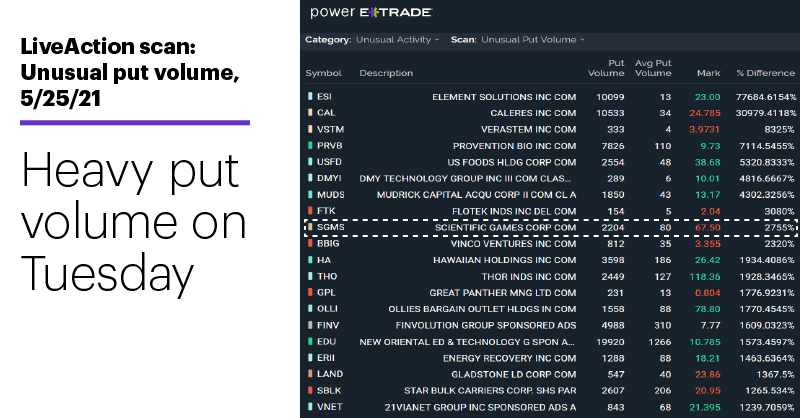The height and width of the screenshot is (418, 800).
Task: Sort by the Description column header
Action: 386,73
